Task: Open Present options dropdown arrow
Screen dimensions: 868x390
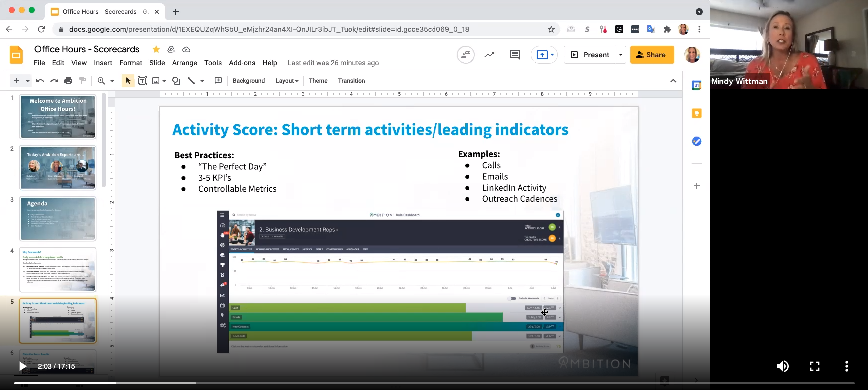Action: [621, 55]
